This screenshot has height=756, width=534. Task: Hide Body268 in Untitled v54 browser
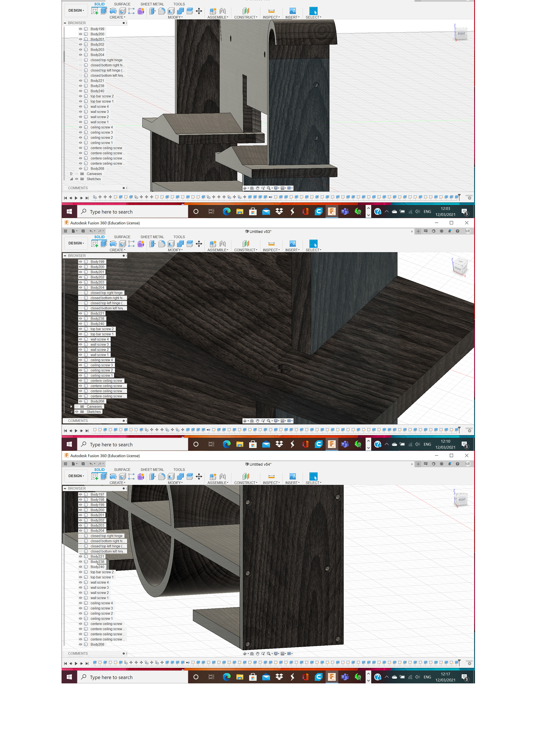click(x=80, y=645)
